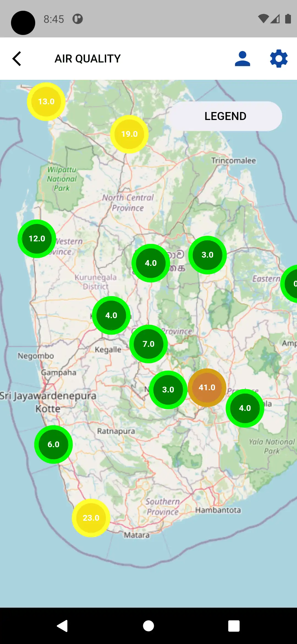
Task: Select the green 6.0 coastal marker
Action: point(53,444)
